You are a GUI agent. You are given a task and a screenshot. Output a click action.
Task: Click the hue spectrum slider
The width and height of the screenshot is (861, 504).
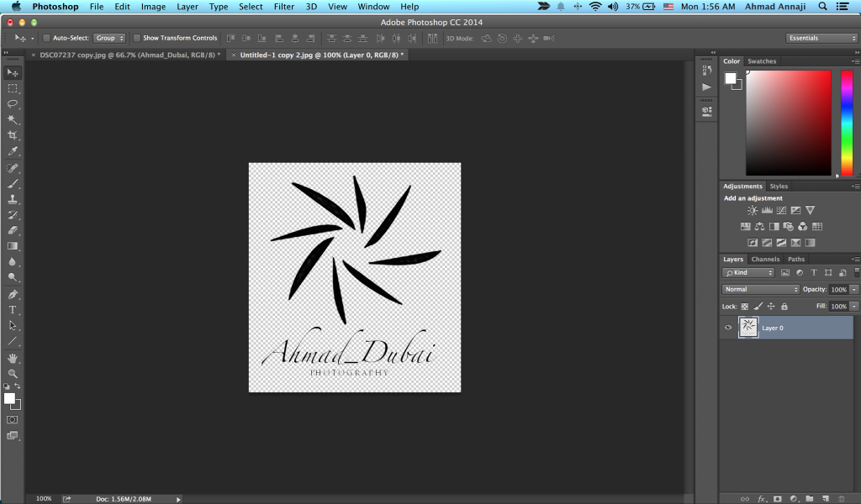847,123
